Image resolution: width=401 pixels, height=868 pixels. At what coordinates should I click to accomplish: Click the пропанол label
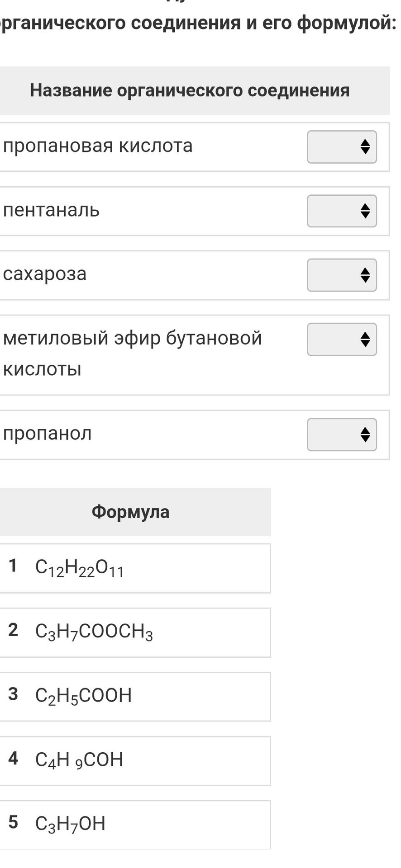click(47, 434)
